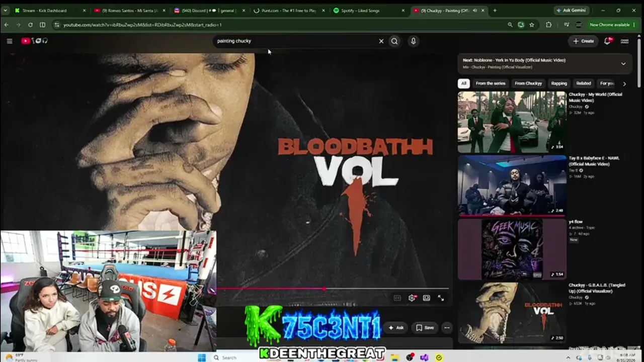Select the From the series chip
The height and width of the screenshot is (362, 644).
tap(491, 83)
